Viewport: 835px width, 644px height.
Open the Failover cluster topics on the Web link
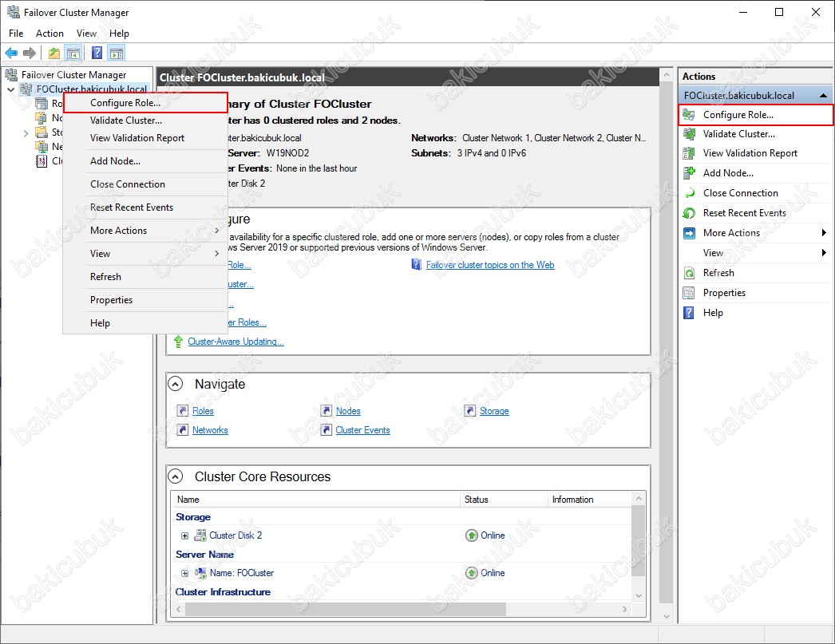point(490,264)
